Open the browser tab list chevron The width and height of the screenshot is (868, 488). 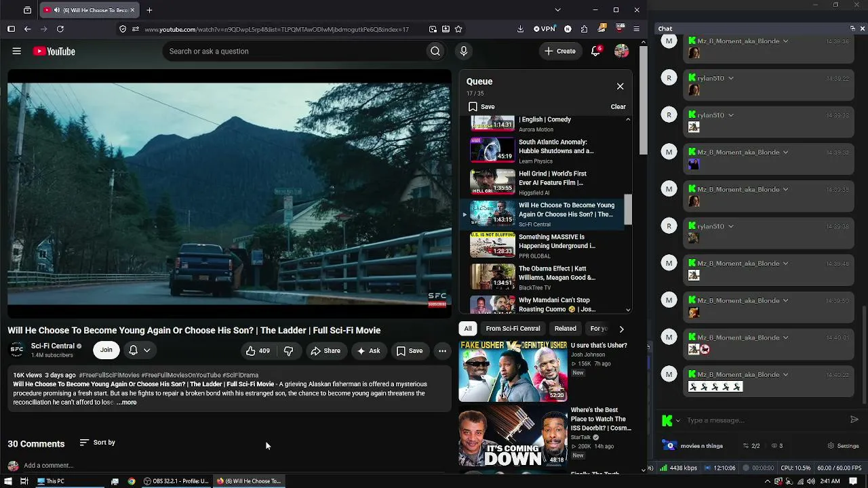click(557, 10)
